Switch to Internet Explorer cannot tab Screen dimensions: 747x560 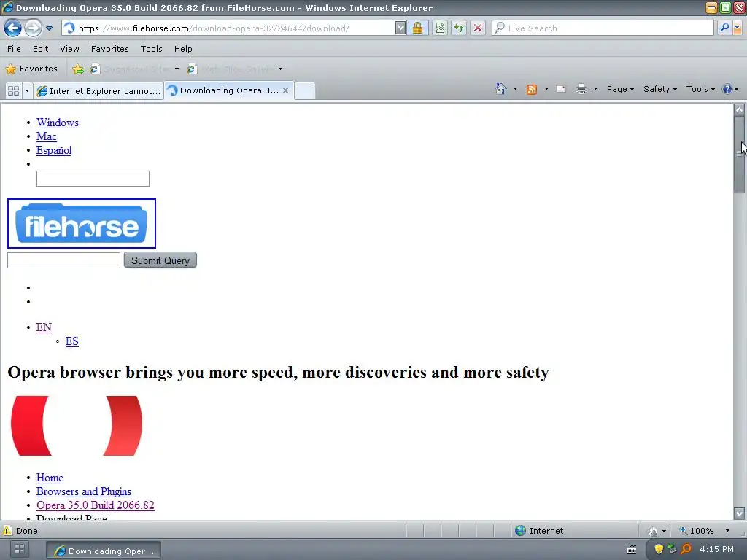[x=98, y=91]
